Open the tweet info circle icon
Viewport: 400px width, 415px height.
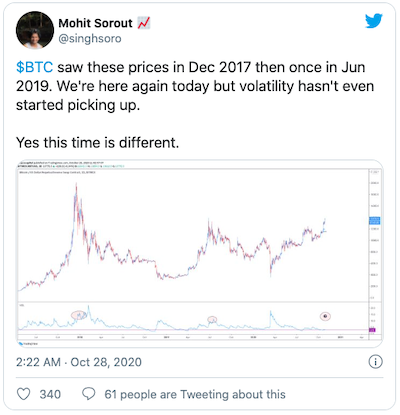point(375,362)
